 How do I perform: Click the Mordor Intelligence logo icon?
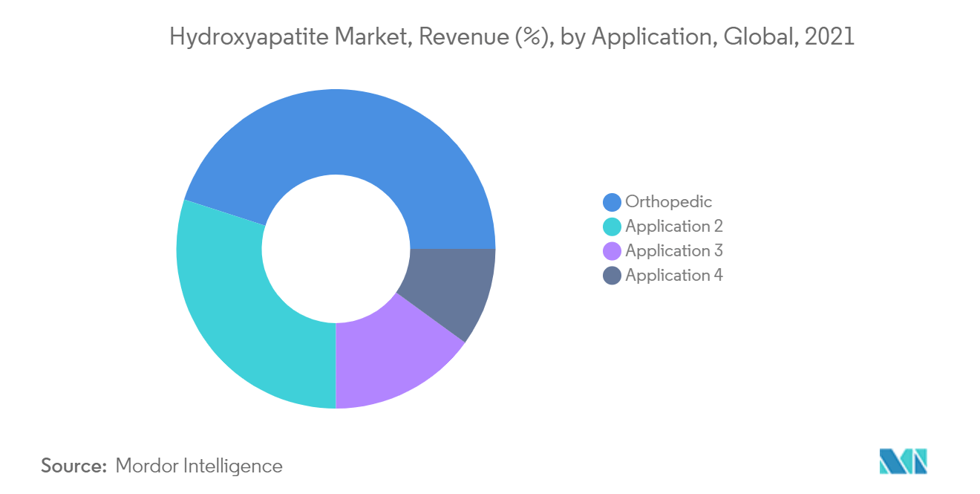pos(903,461)
